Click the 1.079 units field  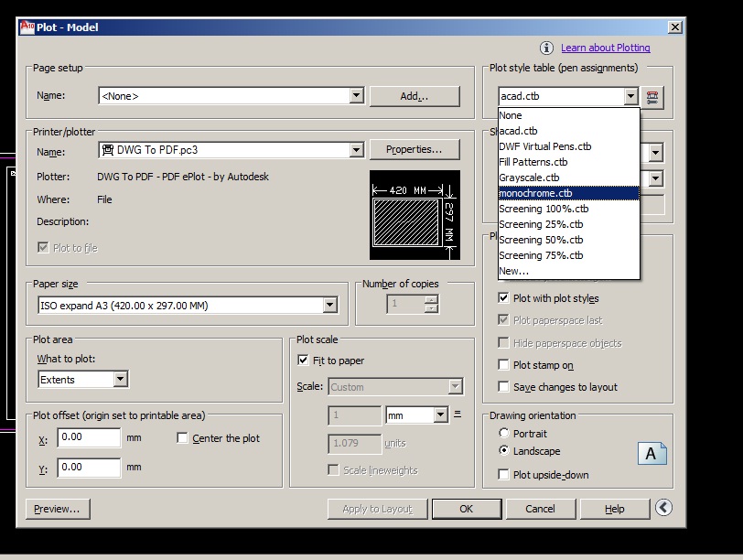[354, 444]
